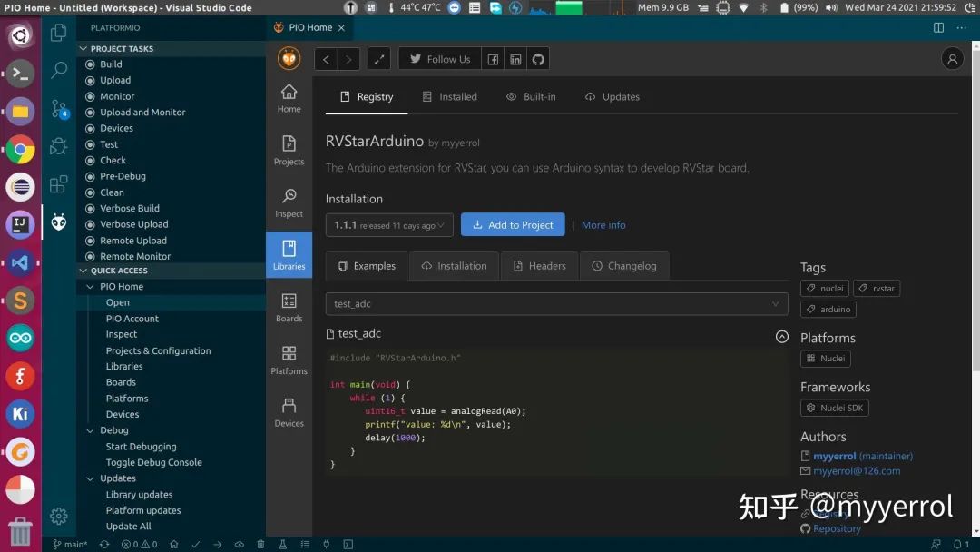This screenshot has width=980, height=552.
Task: Open Arduino IDE from the Ubuntu dock
Action: click(x=20, y=339)
